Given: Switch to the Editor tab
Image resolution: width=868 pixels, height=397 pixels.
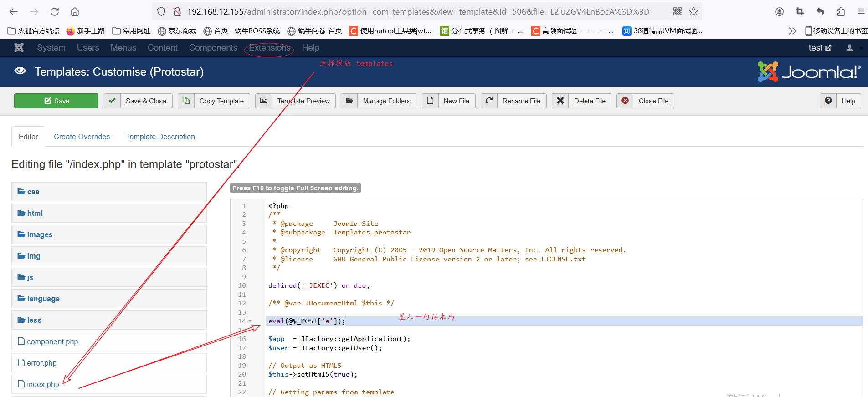Looking at the screenshot, I should 28,137.
